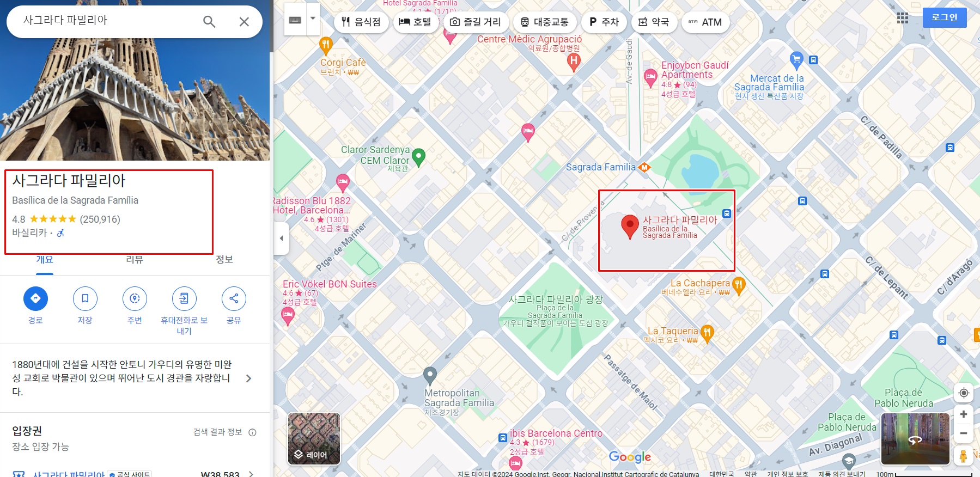Click the 대한민국 region link
The width and height of the screenshot is (980, 477).
[721, 474]
